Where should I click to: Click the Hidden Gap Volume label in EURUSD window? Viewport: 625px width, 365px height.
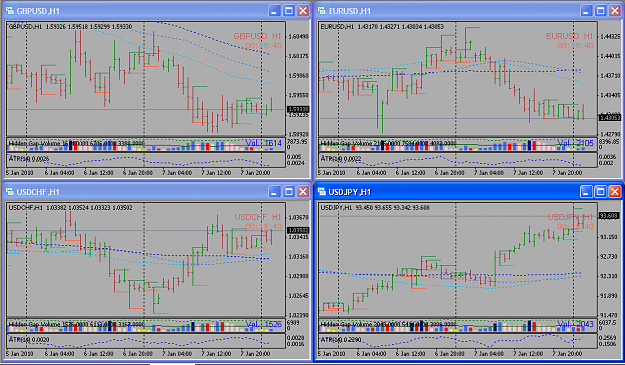pos(389,143)
